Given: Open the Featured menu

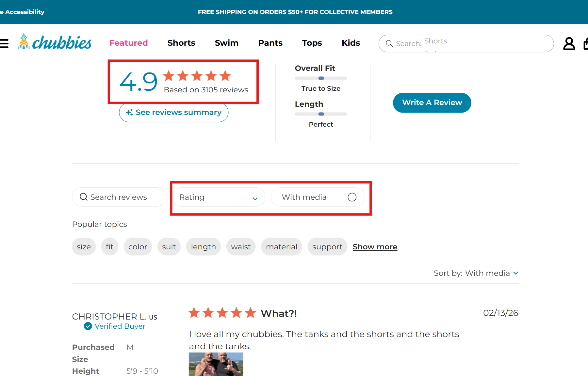Looking at the screenshot, I should click(129, 43).
